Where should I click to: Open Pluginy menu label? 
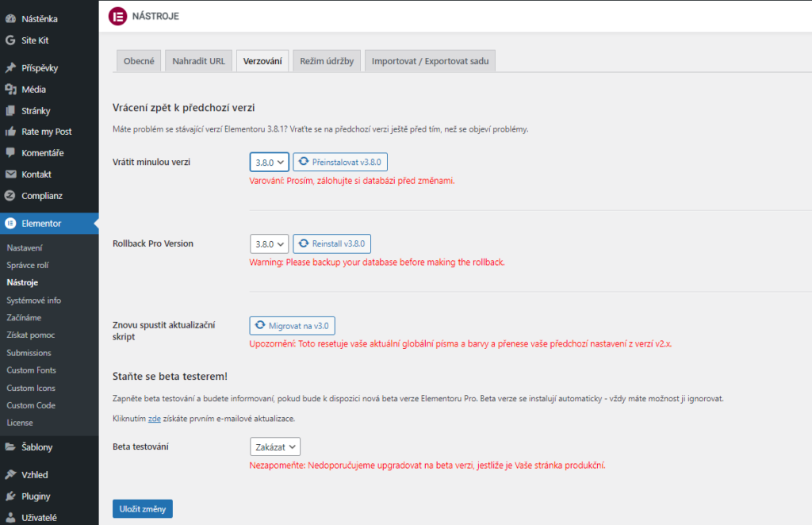click(36, 496)
